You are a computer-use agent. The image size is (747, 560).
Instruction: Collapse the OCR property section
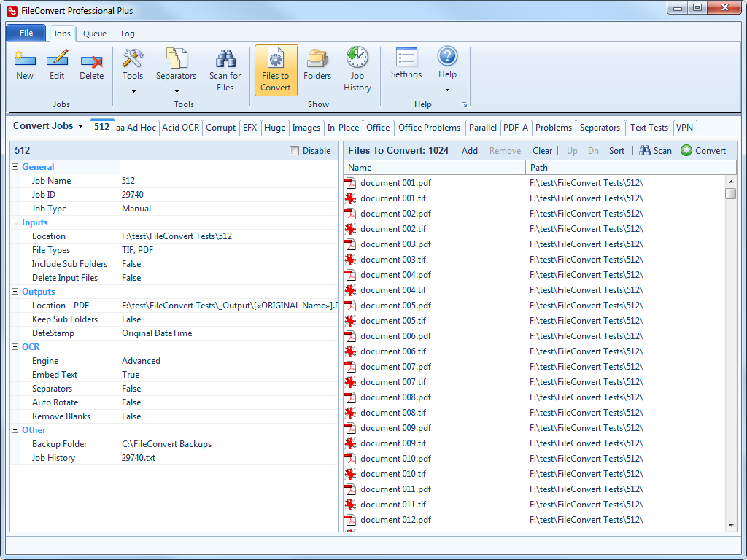(15, 347)
